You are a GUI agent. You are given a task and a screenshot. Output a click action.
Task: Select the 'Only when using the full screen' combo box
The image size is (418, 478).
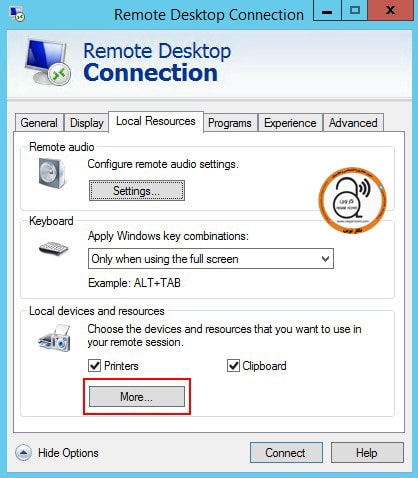tap(211, 259)
